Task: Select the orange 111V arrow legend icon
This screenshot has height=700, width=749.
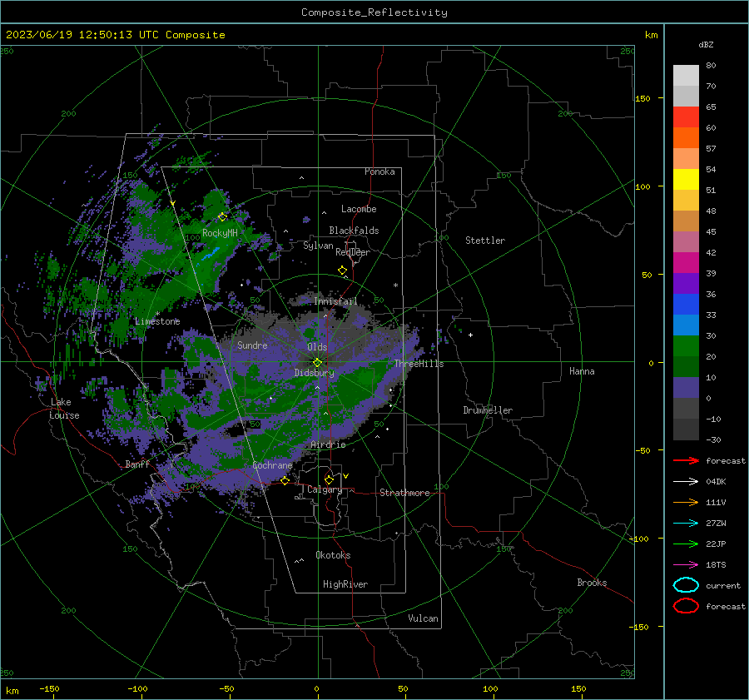Action: tap(686, 502)
